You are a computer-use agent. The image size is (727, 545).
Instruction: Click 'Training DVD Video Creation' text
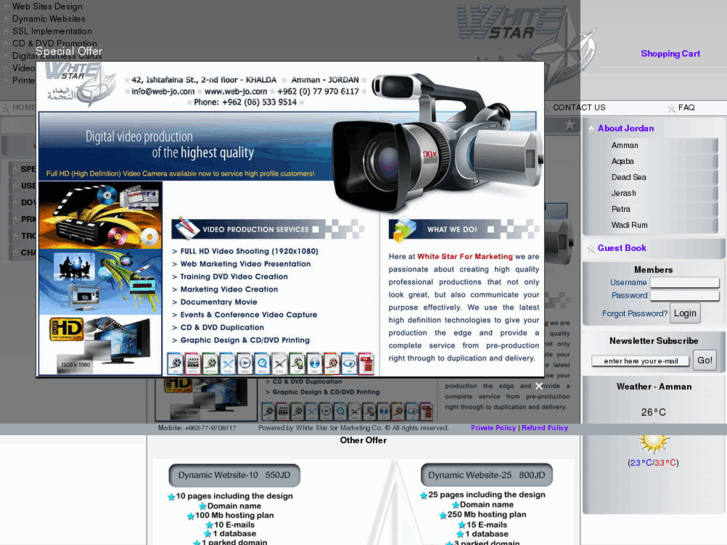(x=234, y=276)
